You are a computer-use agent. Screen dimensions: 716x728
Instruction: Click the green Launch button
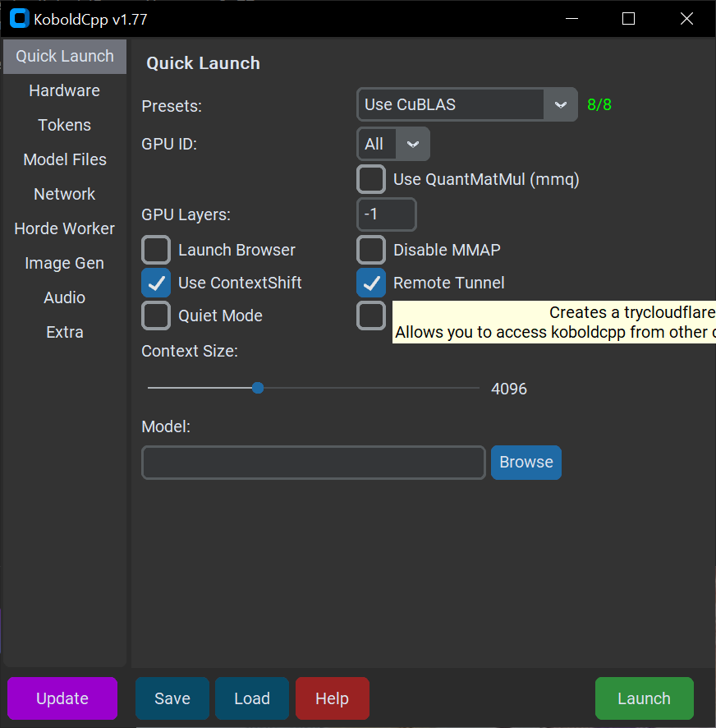tap(644, 698)
